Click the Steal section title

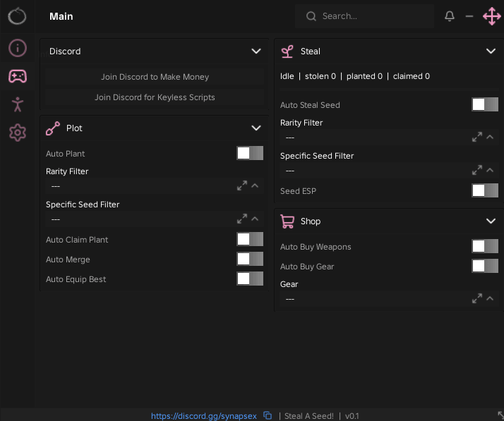[x=311, y=51]
